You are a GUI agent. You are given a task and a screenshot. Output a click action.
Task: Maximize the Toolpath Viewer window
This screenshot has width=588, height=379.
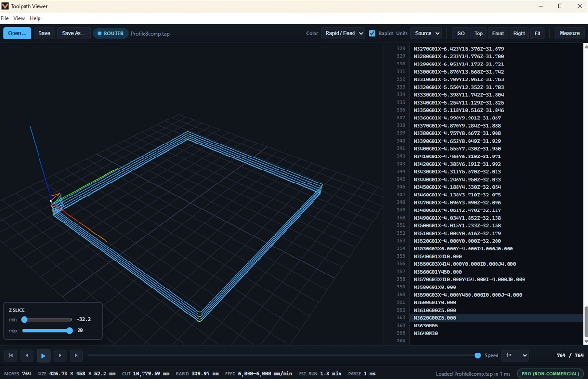(x=560, y=6)
